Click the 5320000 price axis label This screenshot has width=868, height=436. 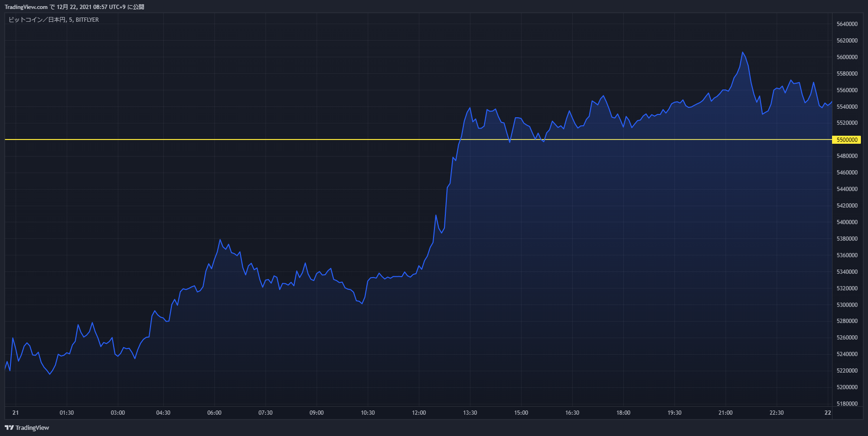847,288
